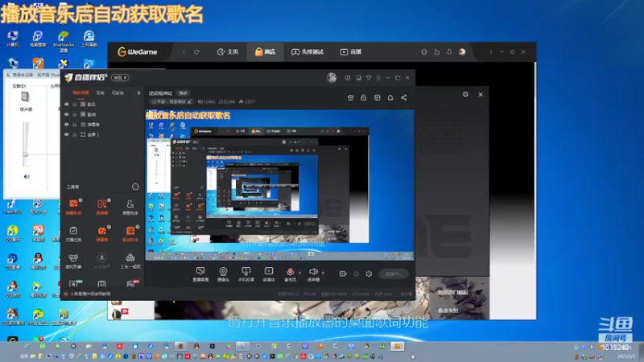This screenshot has height=362, width=644.
Task: Collapse the 工具箱 toolbox section
Action: coord(135,187)
